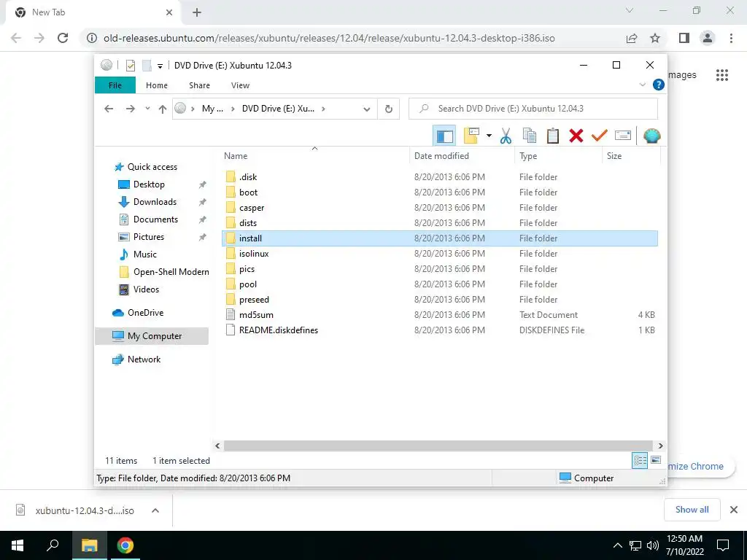This screenshot has width=747, height=560.
Task: Select Documents in navigation pane
Action: tap(155, 219)
